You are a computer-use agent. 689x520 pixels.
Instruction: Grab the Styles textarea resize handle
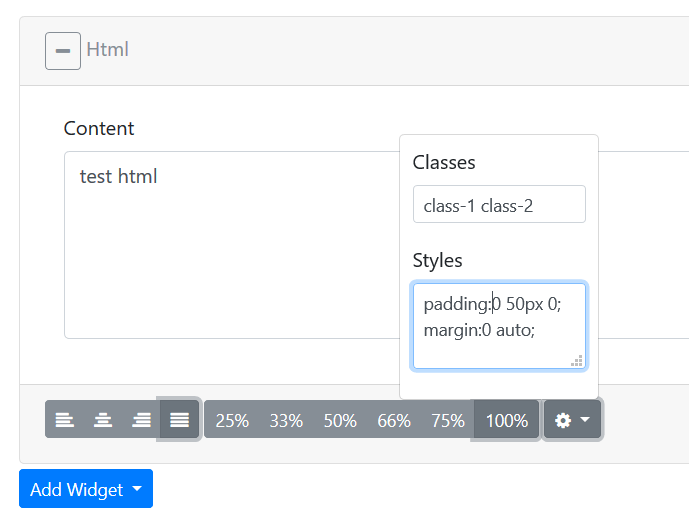[x=577, y=361]
